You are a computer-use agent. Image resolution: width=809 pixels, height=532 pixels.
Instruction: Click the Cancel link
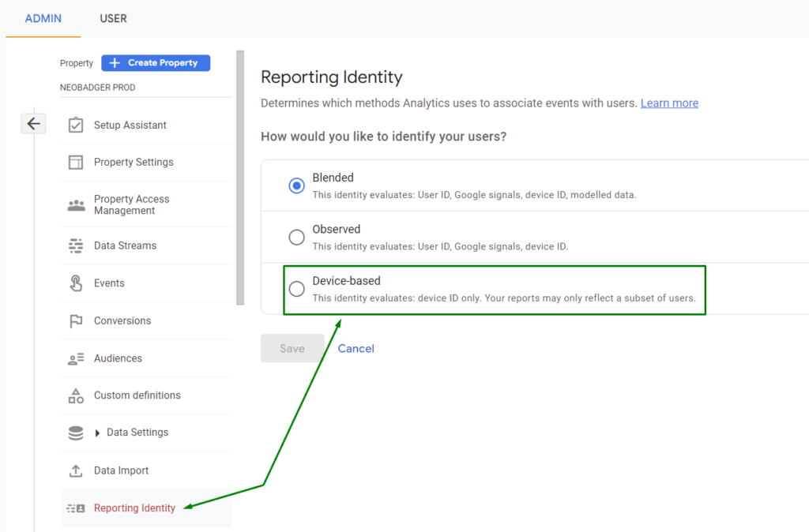(x=356, y=349)
